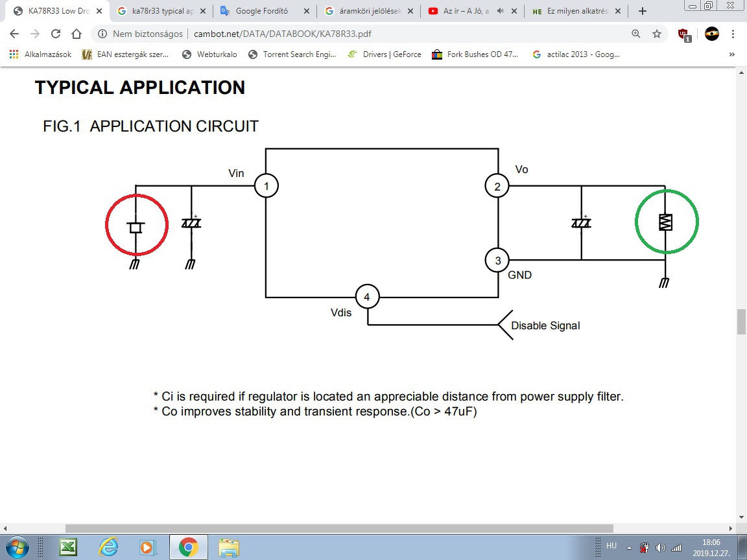Close the Google Fordító tab
The width and height of the screenshot is (747, 560).
307,11
